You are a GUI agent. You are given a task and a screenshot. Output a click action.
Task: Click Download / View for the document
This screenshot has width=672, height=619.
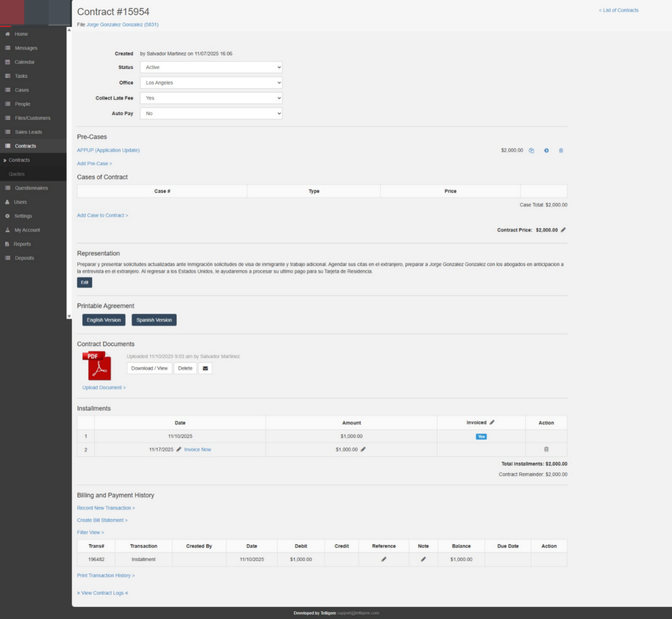(149, 368)
